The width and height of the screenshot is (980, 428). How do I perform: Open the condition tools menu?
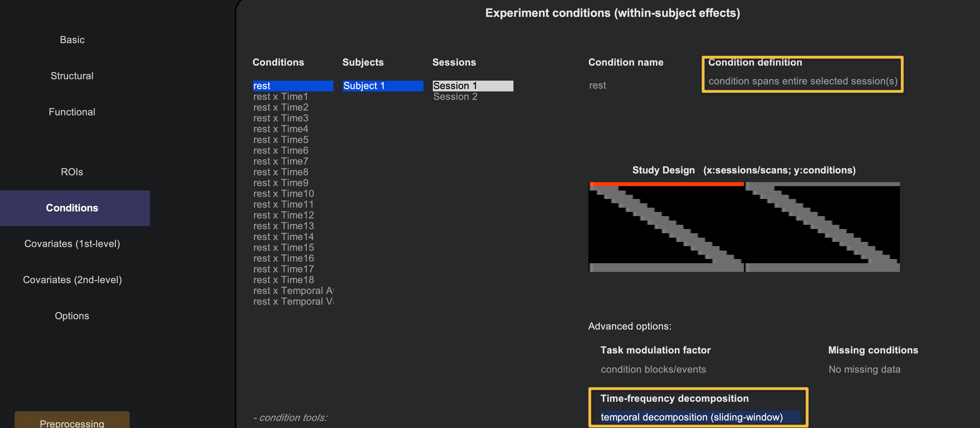[x=290, y=418]
